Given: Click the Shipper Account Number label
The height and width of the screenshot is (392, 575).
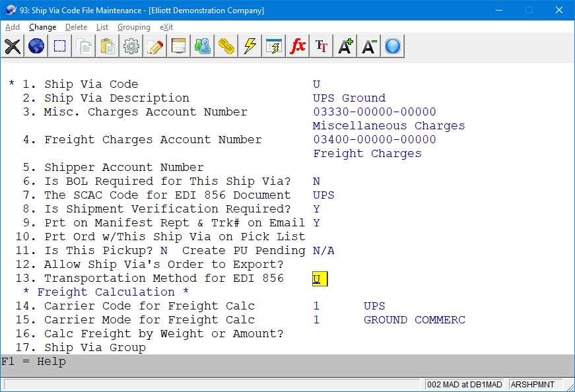Looking at the screenshot, I should (x=124, y=168).
